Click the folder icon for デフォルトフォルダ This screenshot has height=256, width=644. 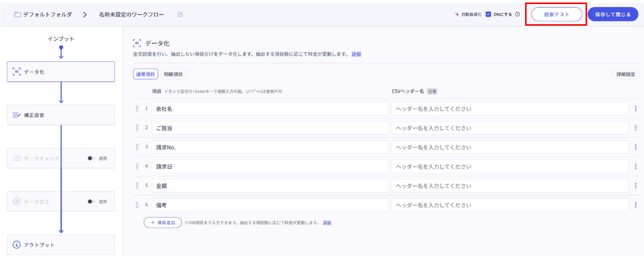18,15
